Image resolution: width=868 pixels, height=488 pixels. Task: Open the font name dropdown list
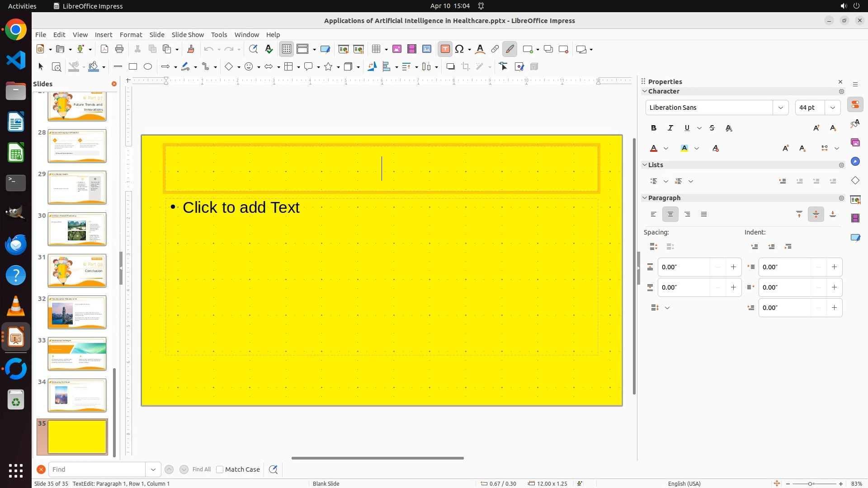point(780,108)
